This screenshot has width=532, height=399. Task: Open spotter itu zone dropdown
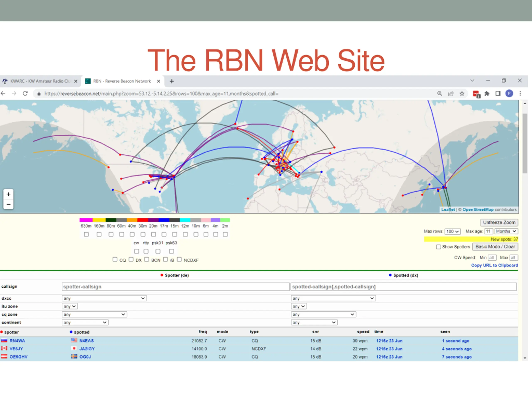coord(70,306)
